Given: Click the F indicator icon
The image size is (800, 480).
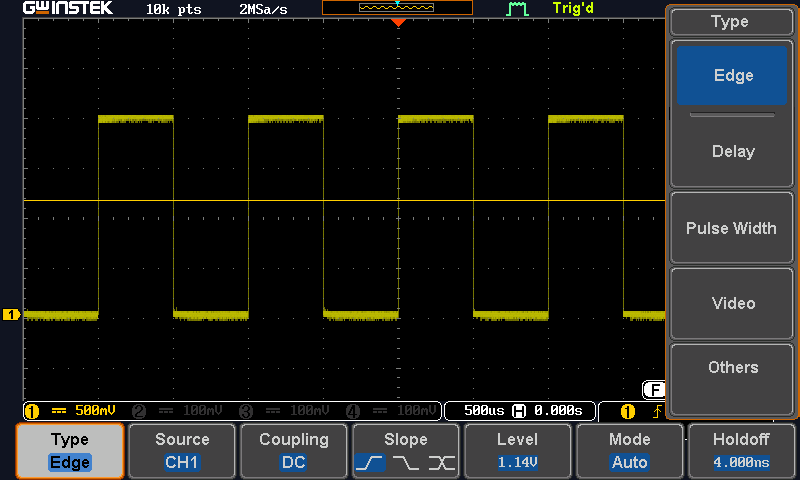Looking at the screenshot, I should tap(654, 389).
